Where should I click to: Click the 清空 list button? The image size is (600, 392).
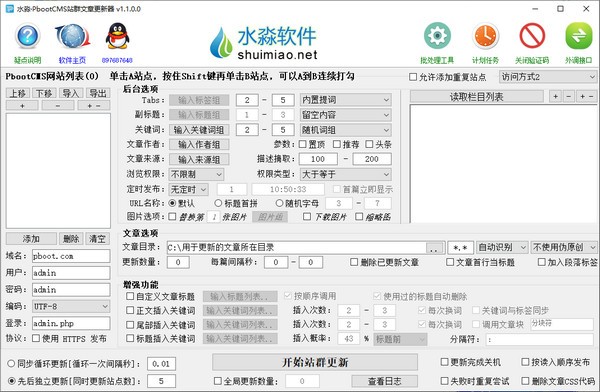click(97, 239)
